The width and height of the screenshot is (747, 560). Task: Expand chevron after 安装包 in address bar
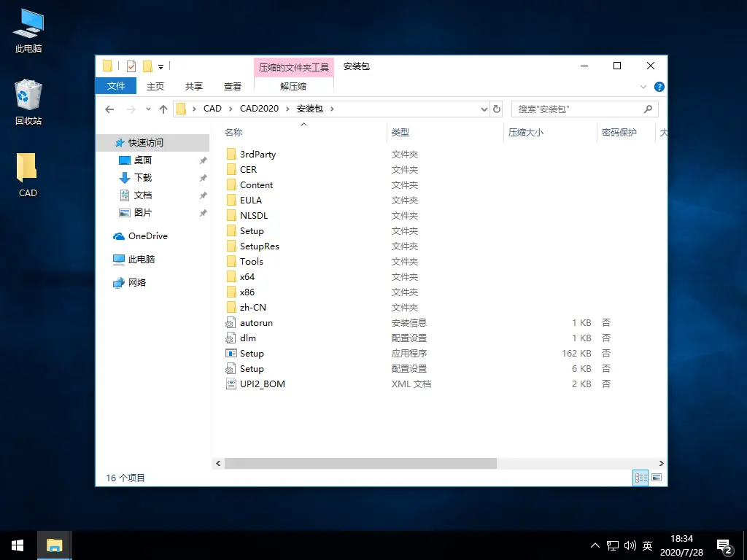(332, 109)
